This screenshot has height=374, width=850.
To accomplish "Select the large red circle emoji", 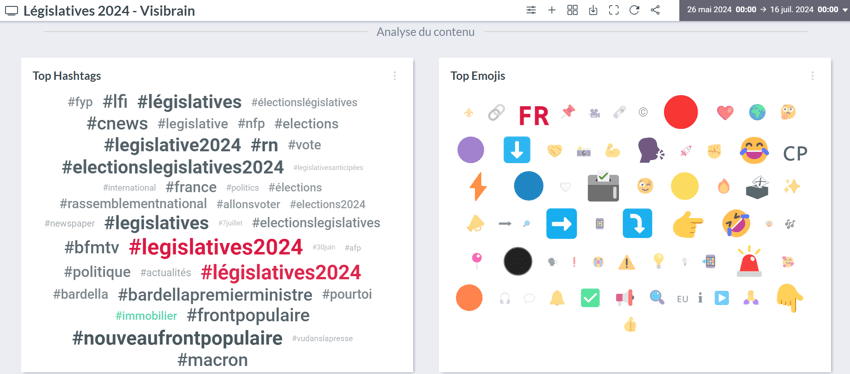I will (681, 112).
